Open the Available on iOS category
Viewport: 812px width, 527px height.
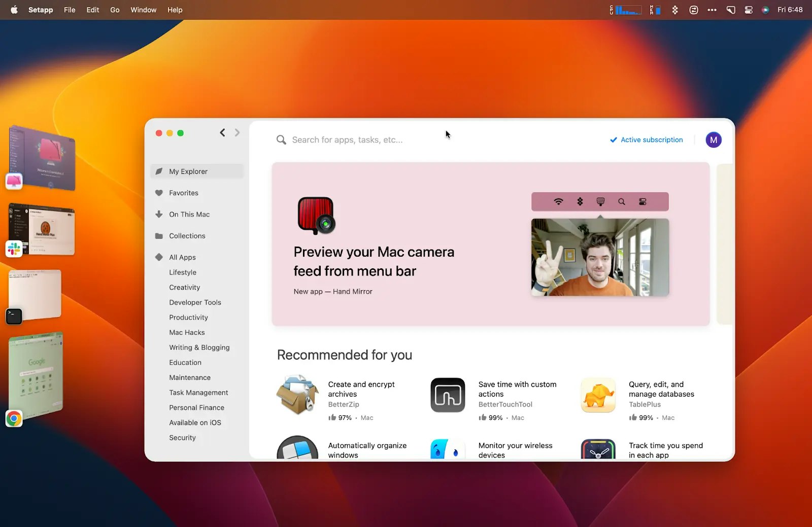click(x=195, y=423)
